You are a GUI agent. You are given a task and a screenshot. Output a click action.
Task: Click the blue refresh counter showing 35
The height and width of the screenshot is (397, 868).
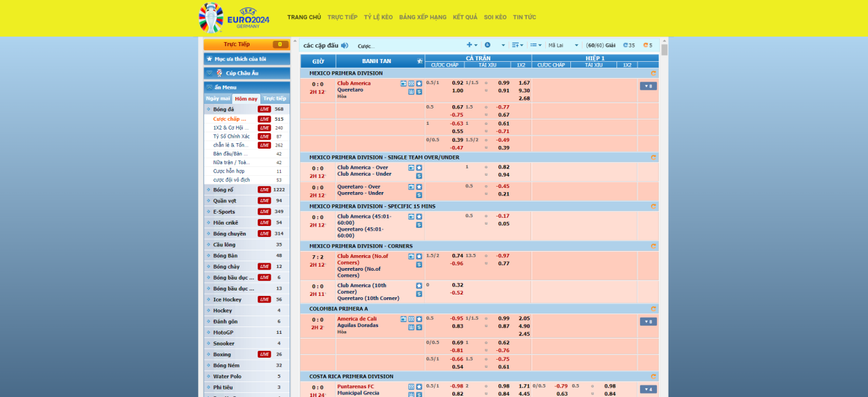[x=629, y=45]
